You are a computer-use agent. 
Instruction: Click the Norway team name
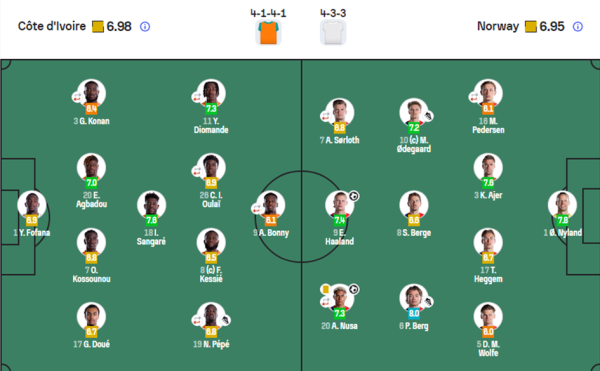tap(498, 26)
